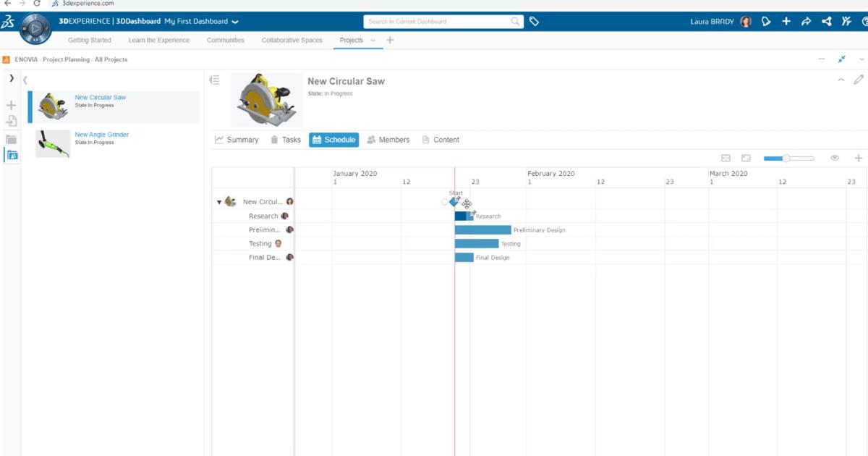The width and height of the screenshot is (868, 456).
Task: Select the pencil edit icon for New Circular Saw
Action: coord(858,81)
